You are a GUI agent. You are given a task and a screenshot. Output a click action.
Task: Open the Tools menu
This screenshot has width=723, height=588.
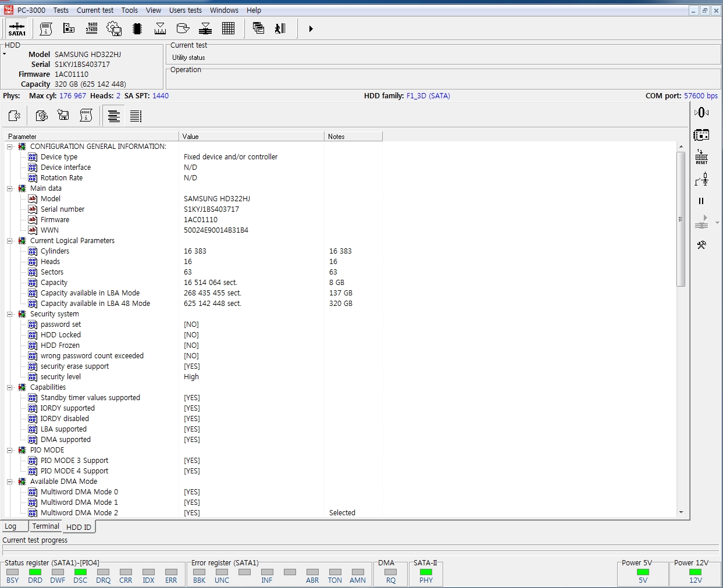click(130, 10)
